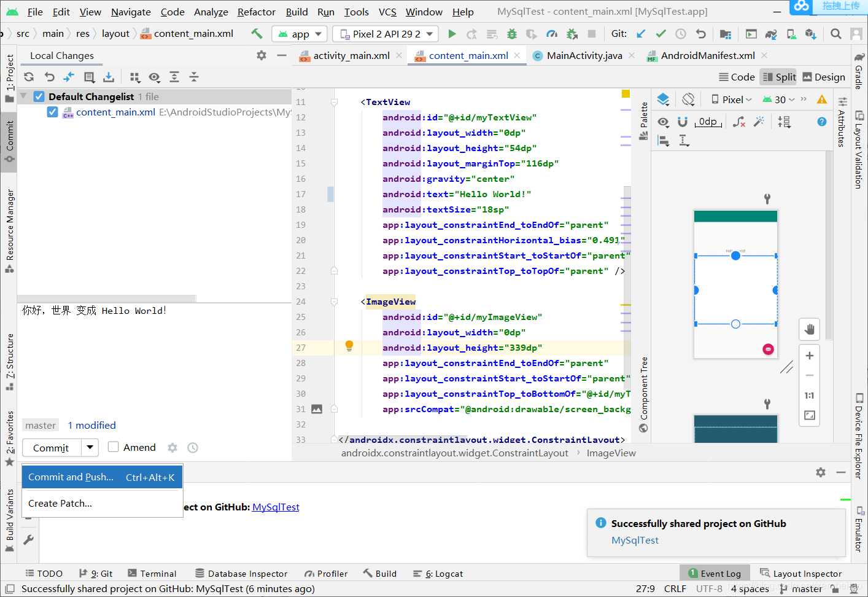868x597 pixels.
Task: Open the Pixel 2 API 29 device dropdown
Action: (x=384, y=34)
